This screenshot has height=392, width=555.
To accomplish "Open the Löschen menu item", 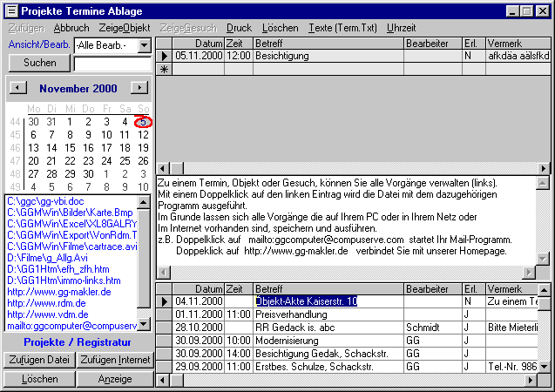I will [280, 28].
